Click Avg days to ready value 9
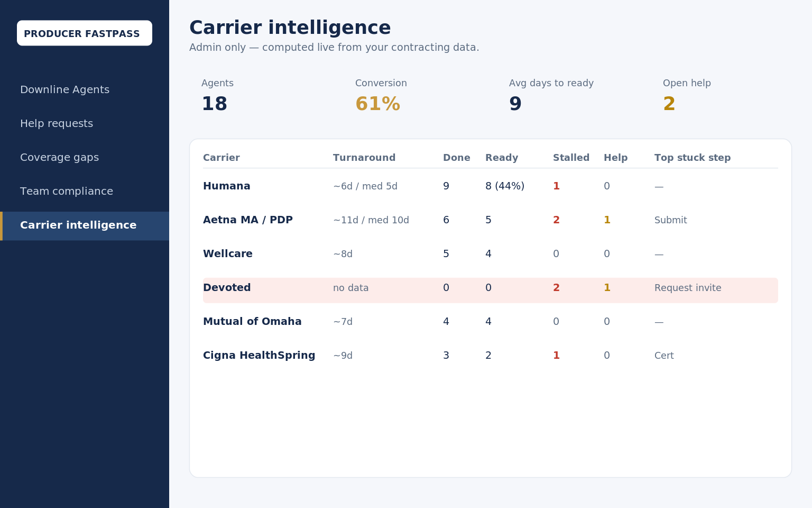 pyautogui.click(x=515, y=104)
